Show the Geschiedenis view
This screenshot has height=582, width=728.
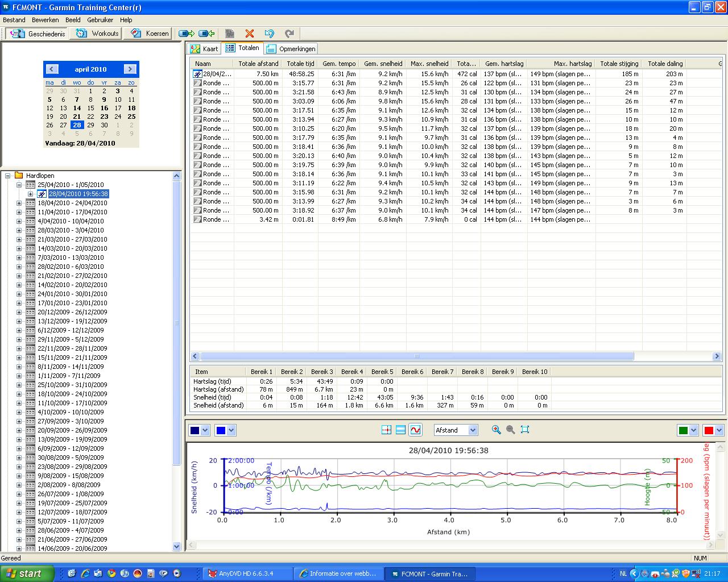38,34
